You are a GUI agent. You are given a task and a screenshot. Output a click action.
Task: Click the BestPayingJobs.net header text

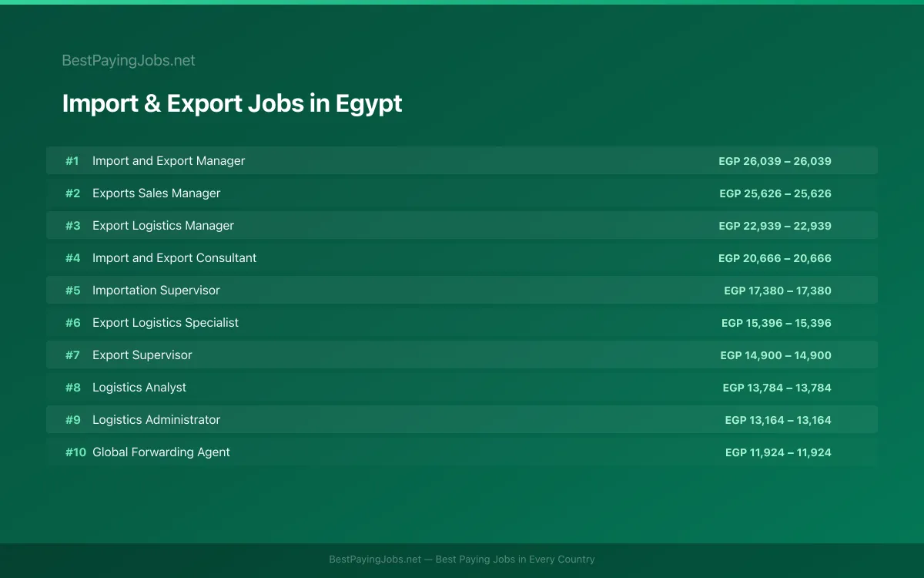[129, 60]
